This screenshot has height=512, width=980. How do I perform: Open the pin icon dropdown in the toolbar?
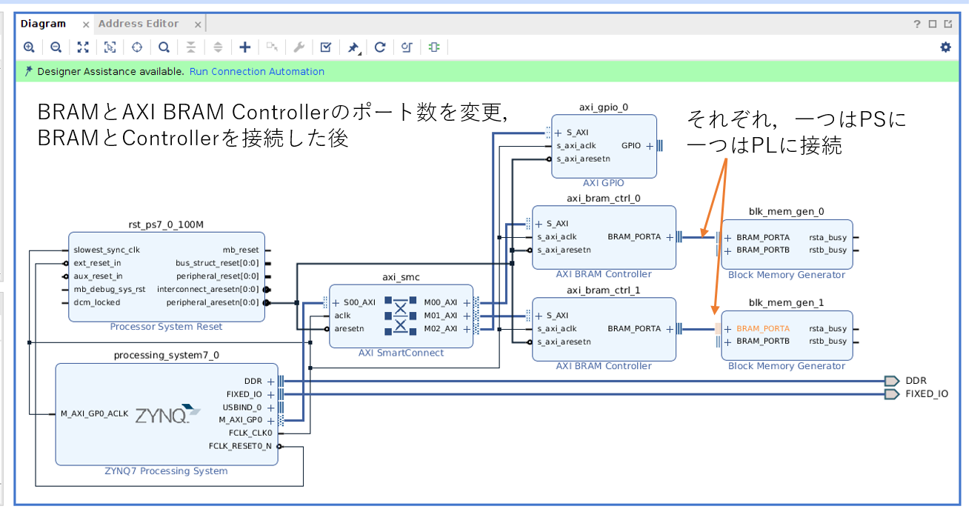[x=353, y=47]
